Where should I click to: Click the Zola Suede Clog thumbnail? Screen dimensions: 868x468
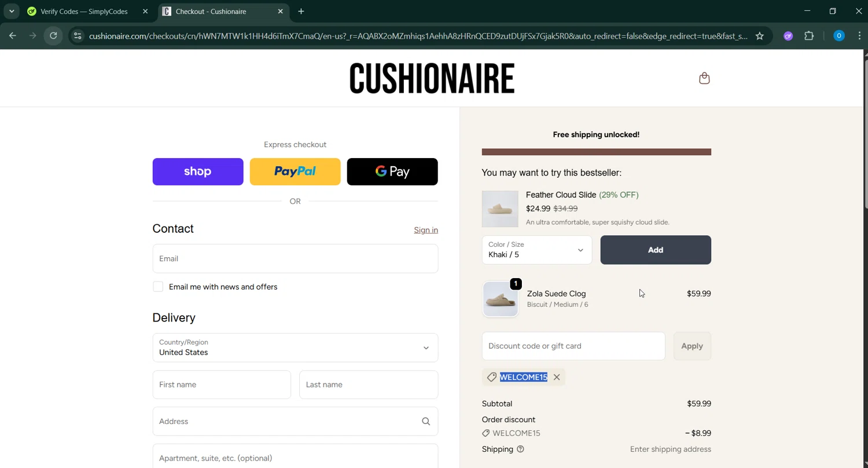501,299
